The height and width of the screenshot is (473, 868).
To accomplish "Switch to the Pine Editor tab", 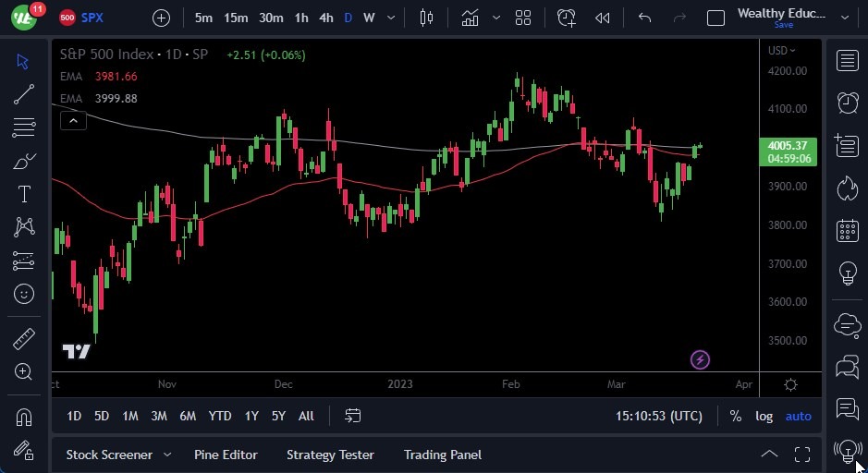I will coord(226,455).
